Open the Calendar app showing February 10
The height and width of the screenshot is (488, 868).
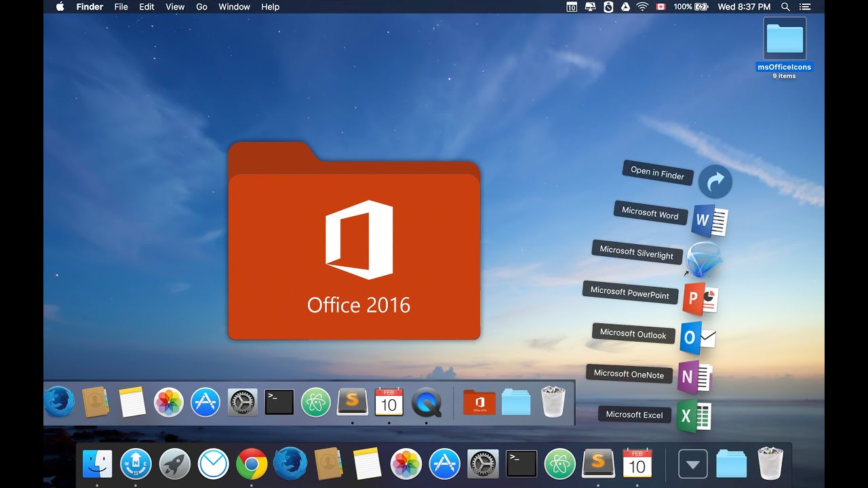point(636,464)
